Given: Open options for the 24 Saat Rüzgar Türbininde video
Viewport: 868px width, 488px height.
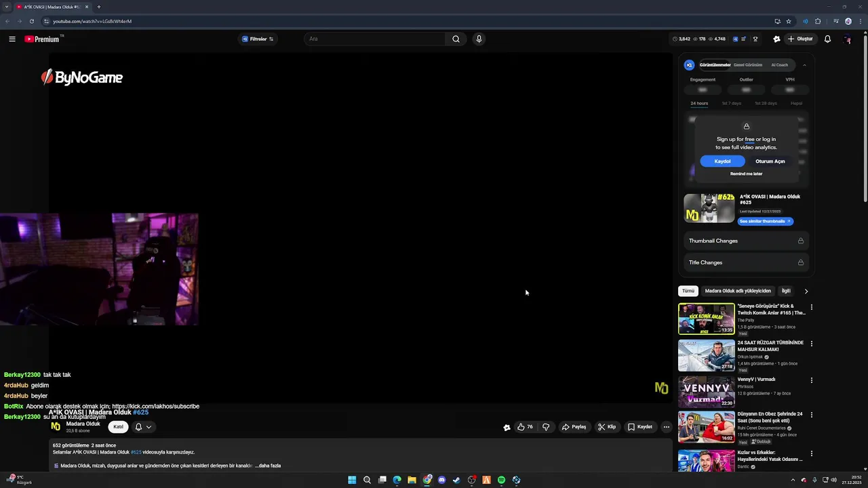Looking at the screenshot, I should click(x=811, y=344).
